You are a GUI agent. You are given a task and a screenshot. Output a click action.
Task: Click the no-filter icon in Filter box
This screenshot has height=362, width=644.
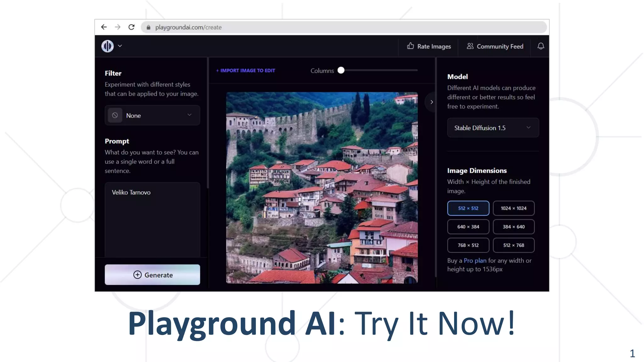(x=115, y=115)
